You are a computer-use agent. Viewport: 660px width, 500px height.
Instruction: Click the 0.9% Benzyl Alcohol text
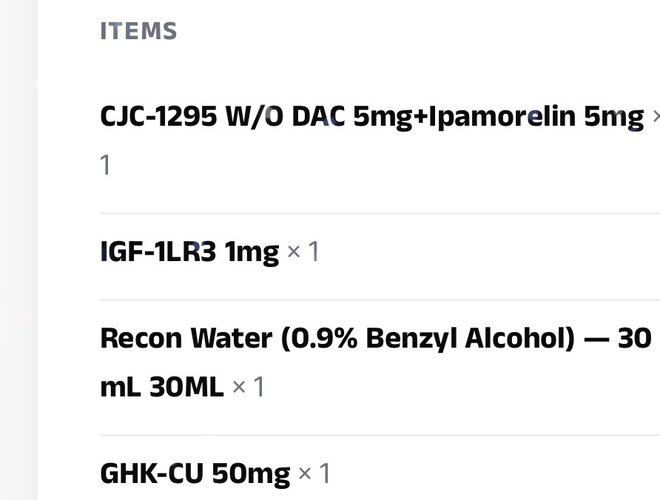[428, 338]
